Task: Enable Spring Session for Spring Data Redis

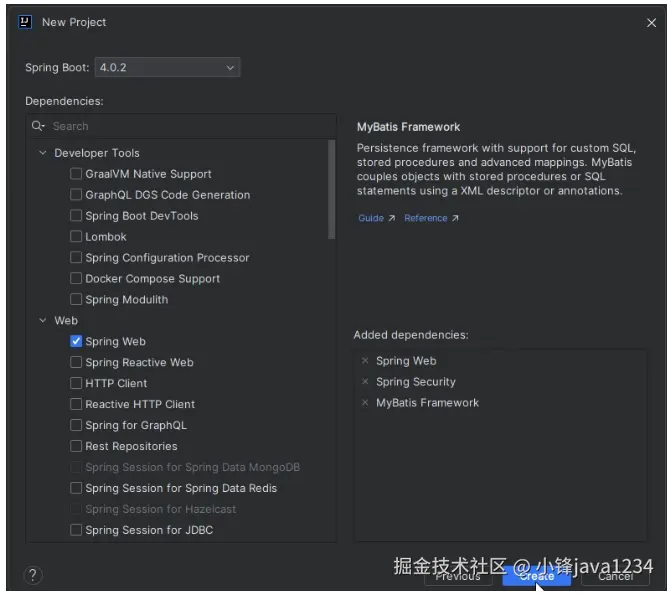Action: click(76, 488)
